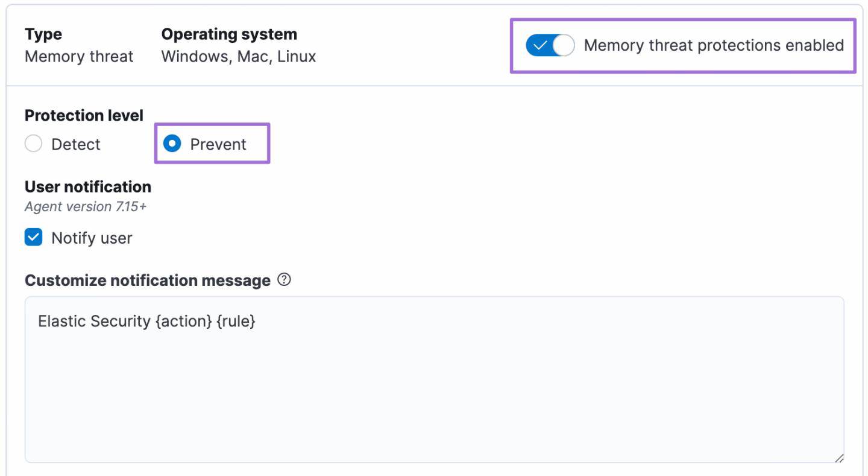This screenshot has width=868, height=476.
Task: Click the 'Type' heading
Action: [x=43, y=34]
